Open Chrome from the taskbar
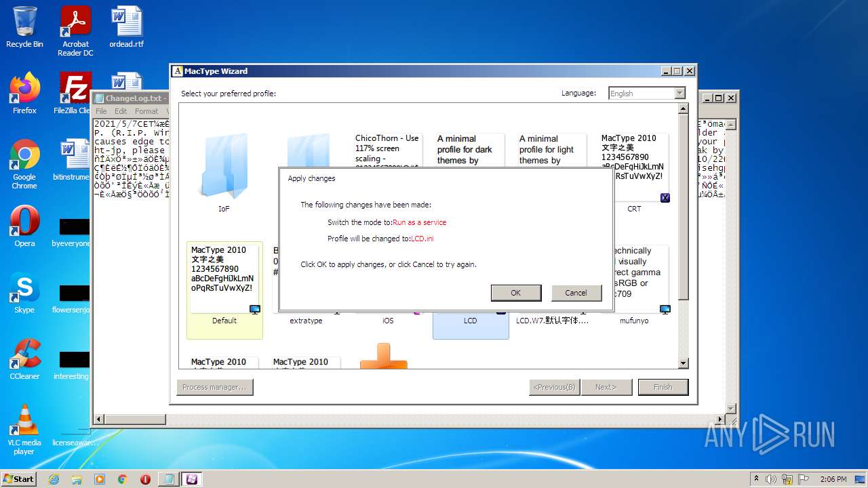 pyautogui.click(x=123, y=479)
